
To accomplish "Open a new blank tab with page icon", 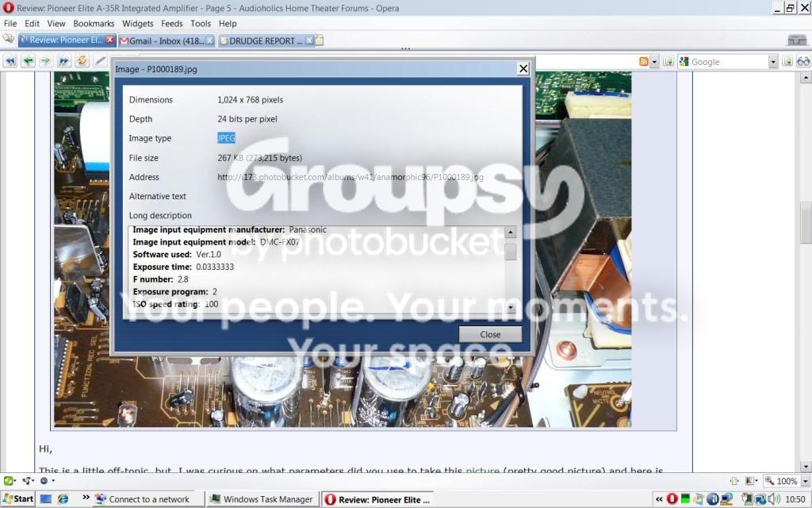I will (x=319, y=40).
